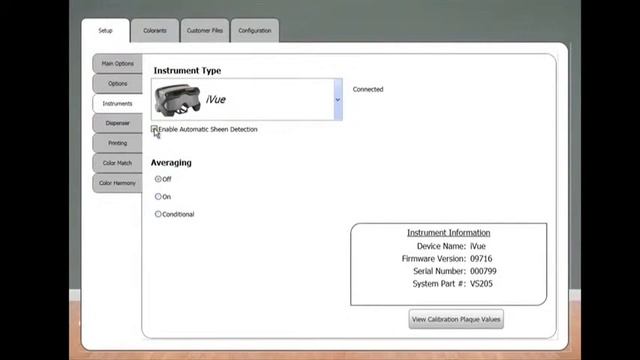Click the iVue instrument image
Screen dimensions: 640x360
click(178, 100)
